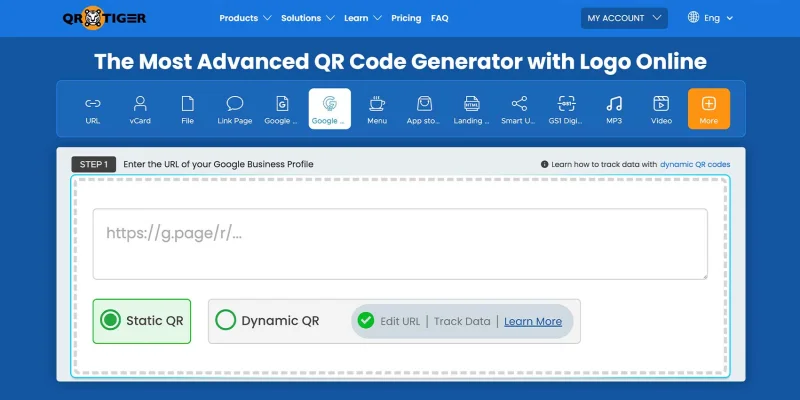Click the STEP 1 label

[x=94, y=164]
